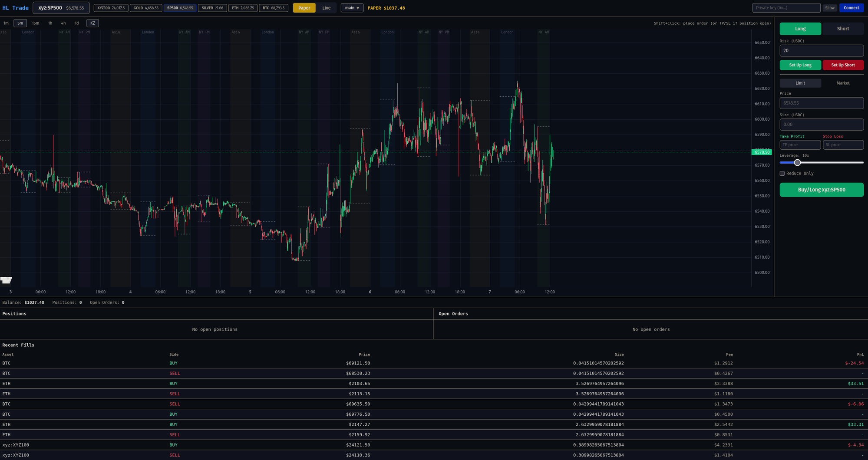
Task: Enable the Reduce Only checkbox
Action: pos(782,174)
